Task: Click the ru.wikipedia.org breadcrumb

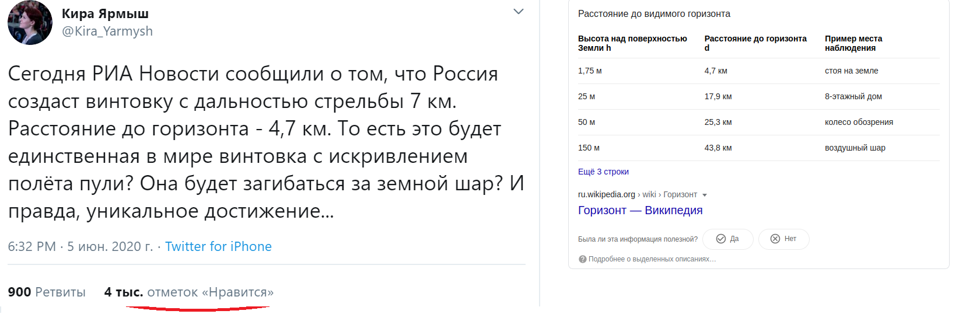Action: point(607,194)
